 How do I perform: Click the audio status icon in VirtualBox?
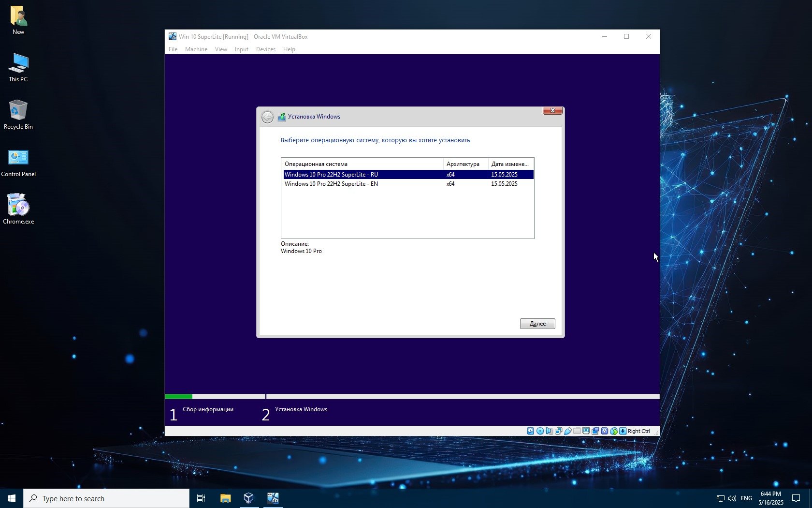[x=549, y=431]
